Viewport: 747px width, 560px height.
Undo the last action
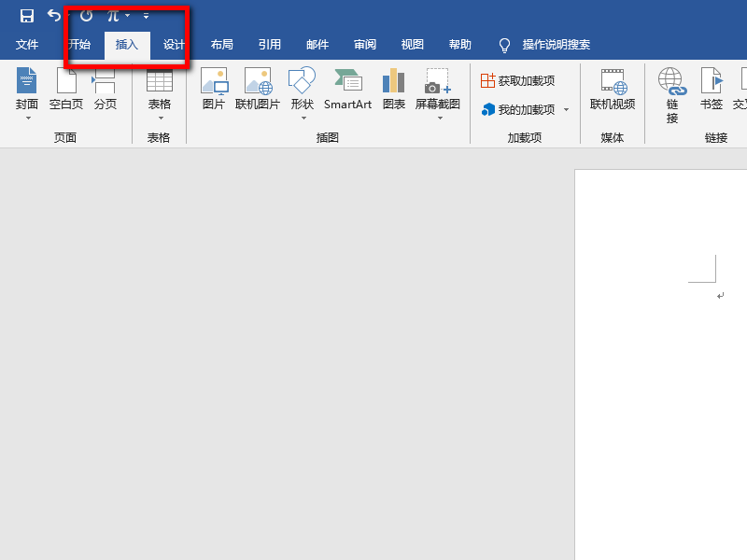pyautogui.click(x=54, y=16)
